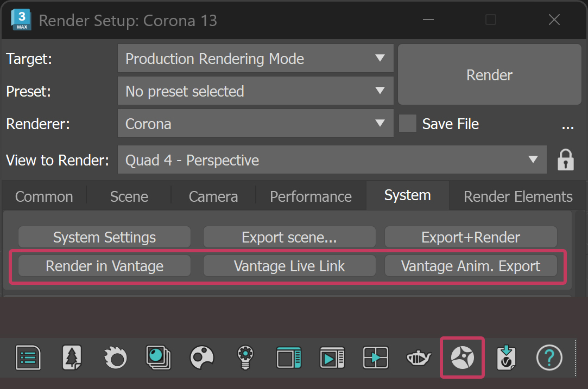The image size is (588, 389).
Task: Close the Render Setup window
Action: [x=554, y=20]
